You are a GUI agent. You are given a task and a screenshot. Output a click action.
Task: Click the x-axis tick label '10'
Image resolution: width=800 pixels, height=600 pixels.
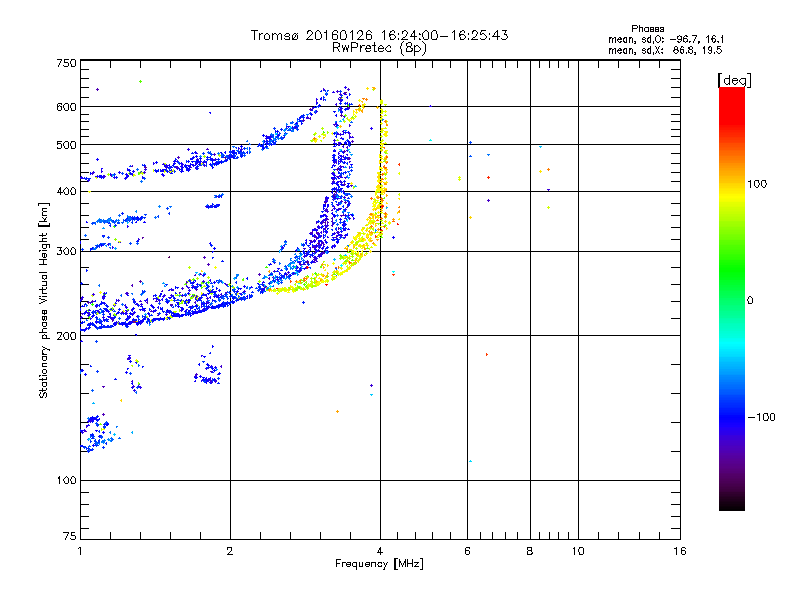578,551
